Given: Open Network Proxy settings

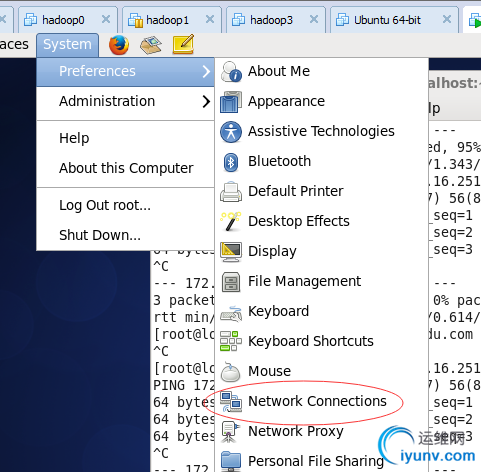Looking at the screenshot, I should pyautogui.click(x=321, y=431).
